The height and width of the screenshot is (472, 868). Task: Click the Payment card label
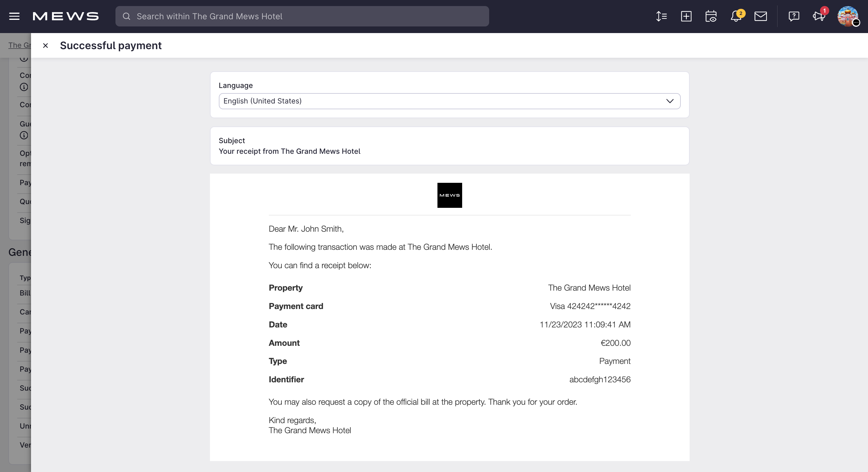pos(296,306)
